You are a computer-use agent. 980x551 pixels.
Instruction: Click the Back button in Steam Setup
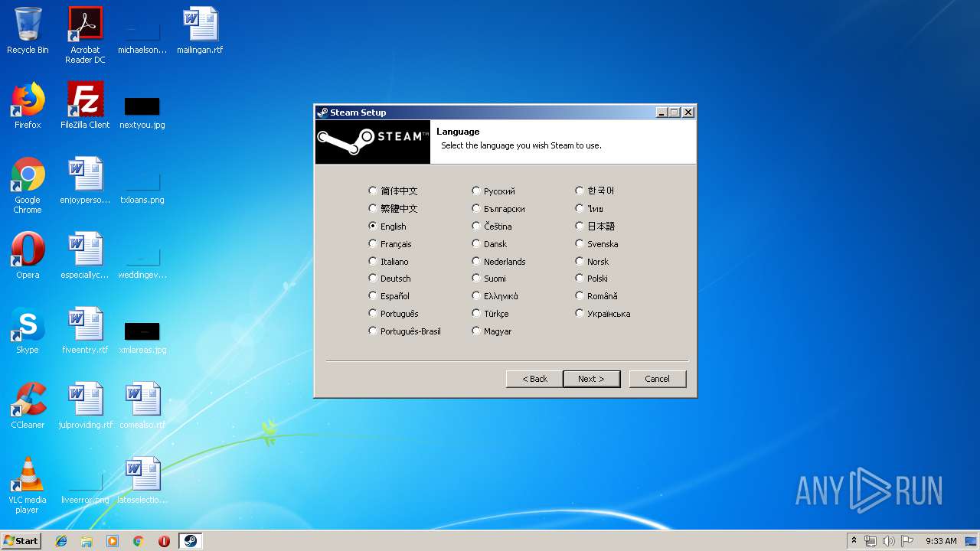pyautogui.click(x=534, y=379)
